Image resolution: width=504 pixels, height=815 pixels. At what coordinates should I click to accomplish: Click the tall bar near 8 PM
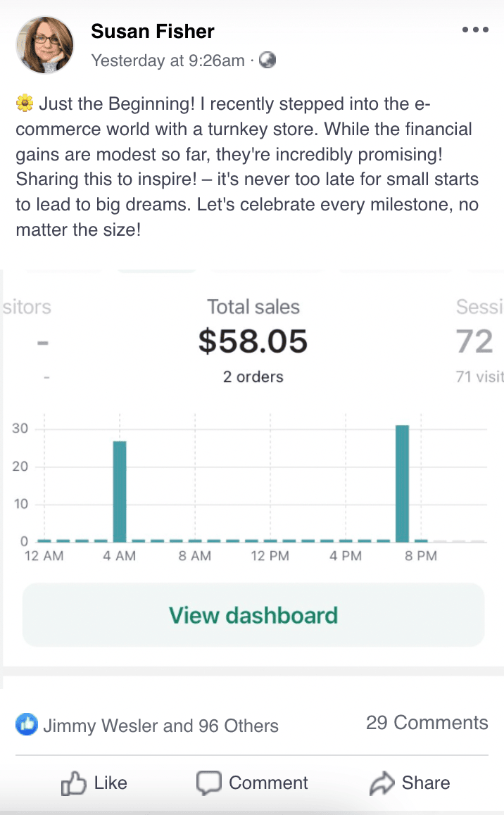click(x=402, y=483)
